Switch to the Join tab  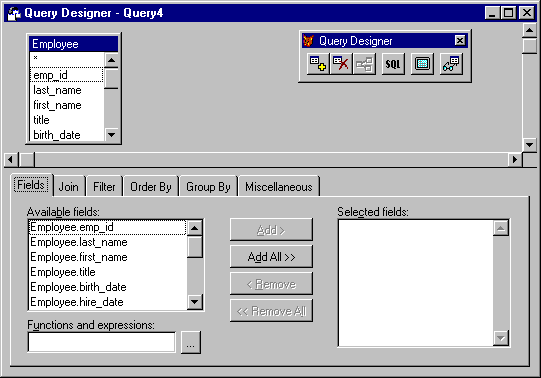click(x=68, y=187)
